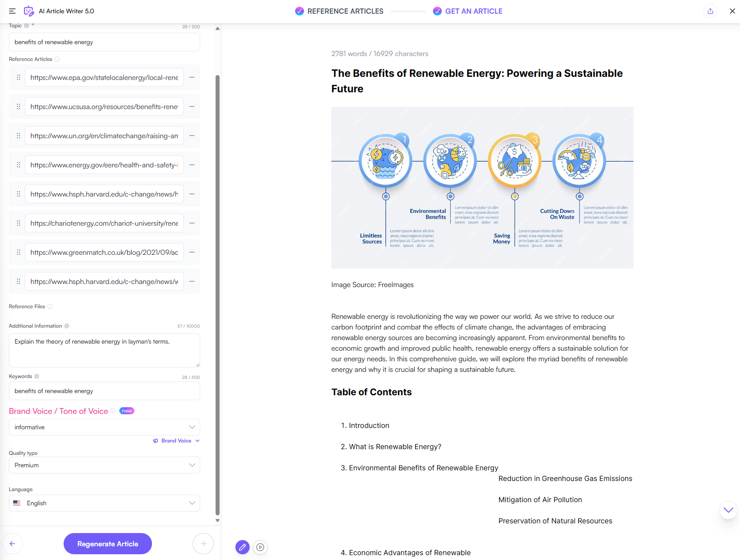This screenshot has width=740, height=560.
Task: Remove the energy.gov reference article
Action: pos(192,165)
